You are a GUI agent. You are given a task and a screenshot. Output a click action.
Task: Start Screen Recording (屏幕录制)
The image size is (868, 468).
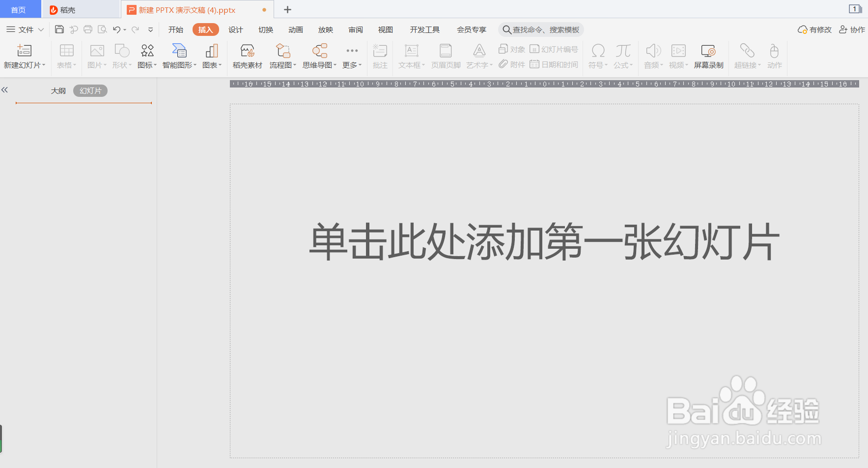708,56
